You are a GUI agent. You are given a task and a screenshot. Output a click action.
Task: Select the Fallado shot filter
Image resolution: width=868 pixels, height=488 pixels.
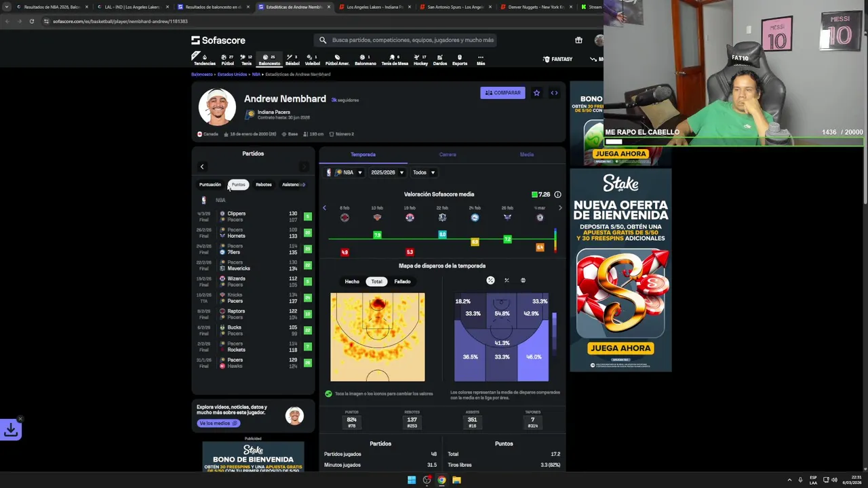click(402, 281)
